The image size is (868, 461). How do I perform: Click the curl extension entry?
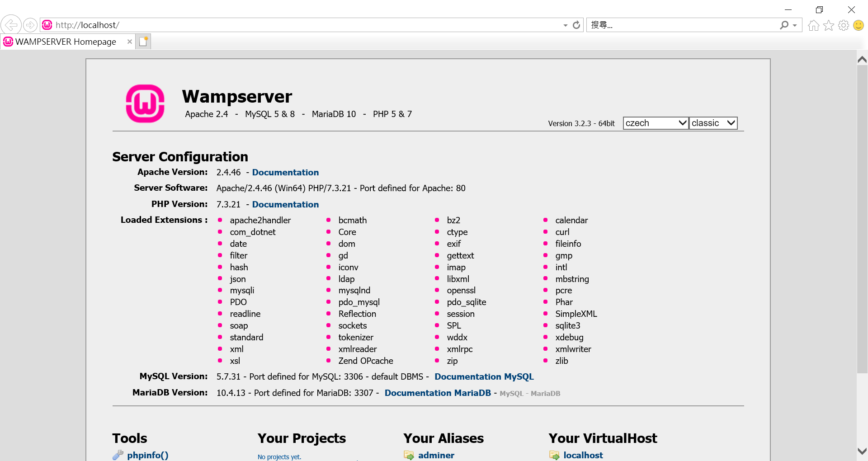point(562,232)
